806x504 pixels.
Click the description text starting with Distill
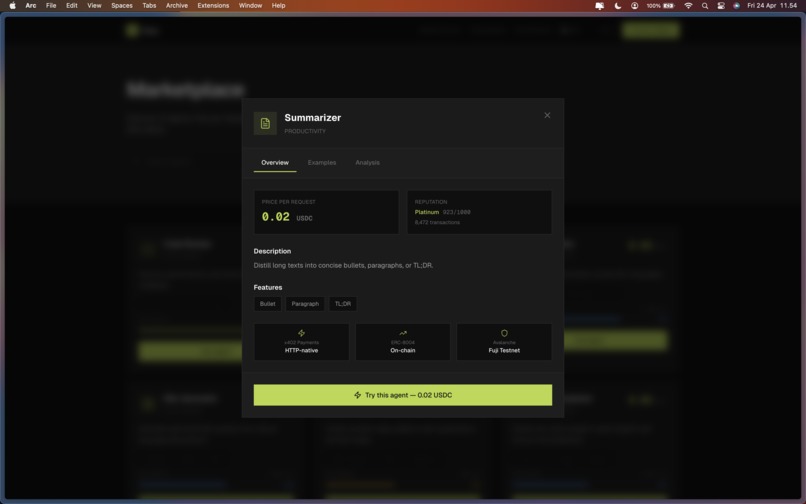pyautogui.click(x=343, y=265)
